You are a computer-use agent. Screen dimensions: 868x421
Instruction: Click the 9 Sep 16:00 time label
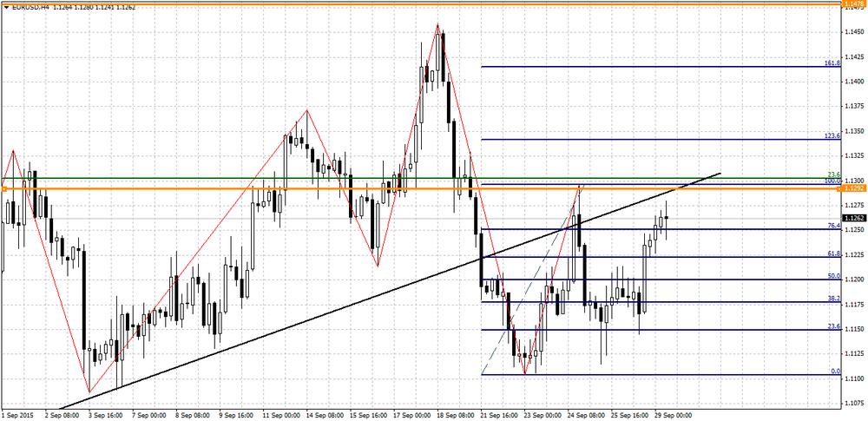236,414
